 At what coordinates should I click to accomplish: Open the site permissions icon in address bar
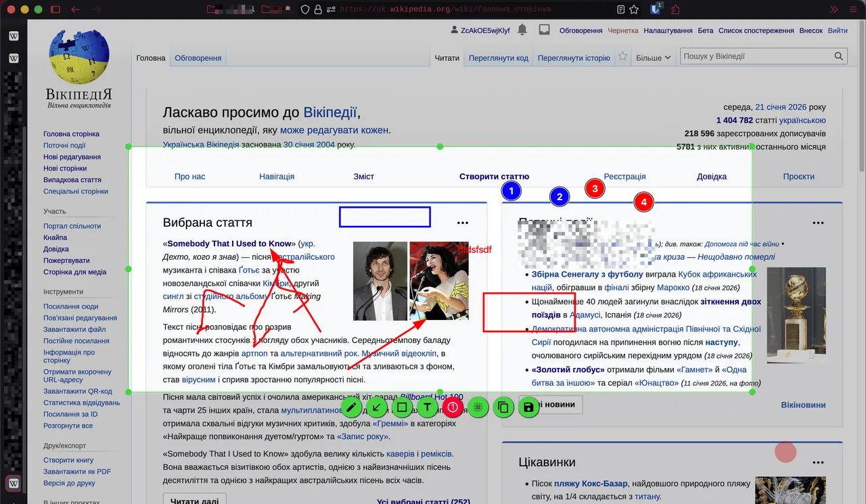coord(331,9)
